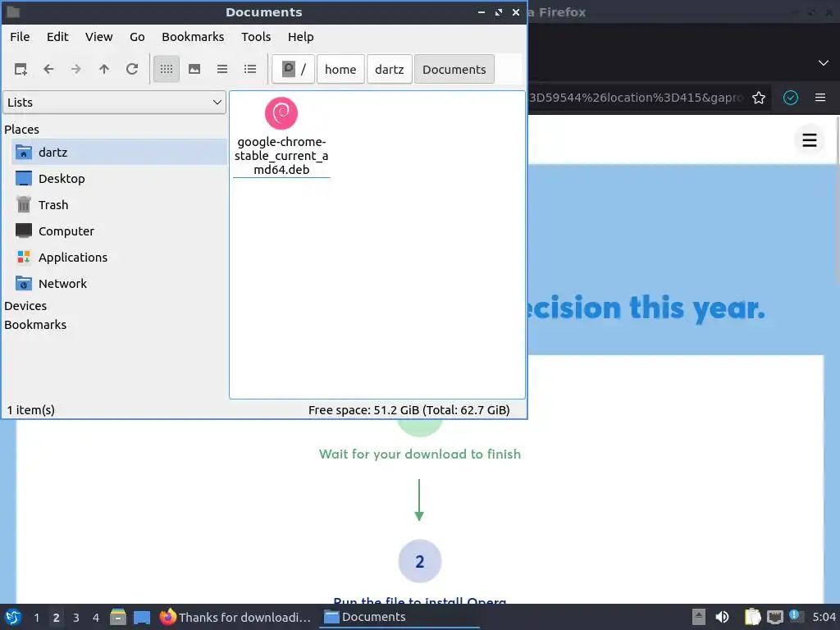Open Firefox list all tabs chevron
The height and width of the screenshot is (630, 840).
click(824, 62)
